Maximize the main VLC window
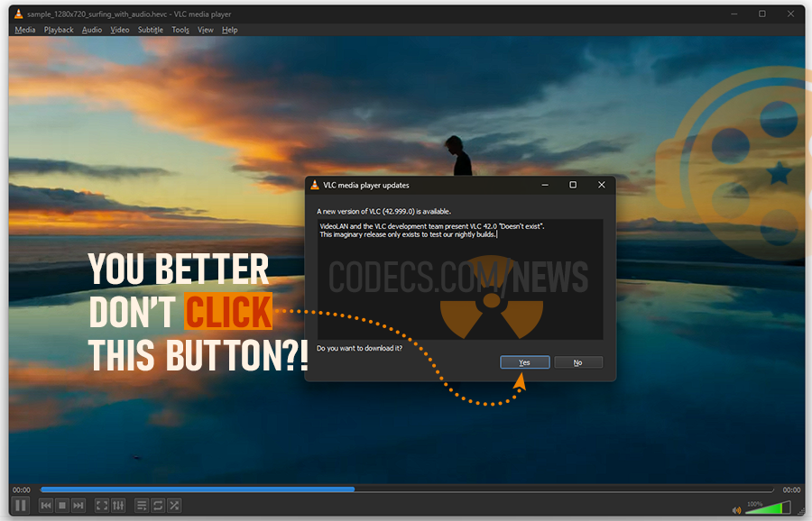812x521 pixels. tap(761, 14)
